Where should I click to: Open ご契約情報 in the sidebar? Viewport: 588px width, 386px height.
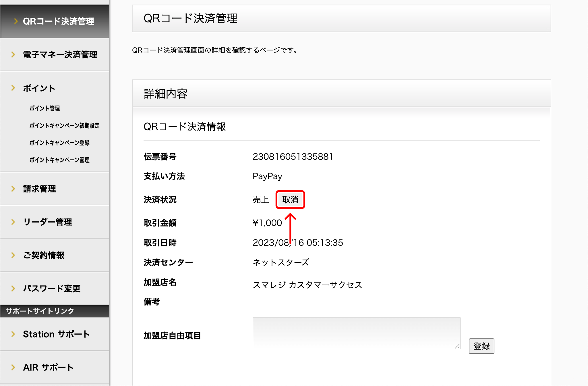tap(55, 255)
